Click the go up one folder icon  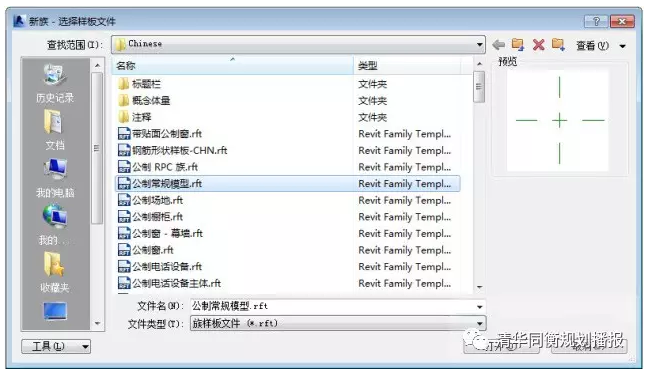point(518,44)
